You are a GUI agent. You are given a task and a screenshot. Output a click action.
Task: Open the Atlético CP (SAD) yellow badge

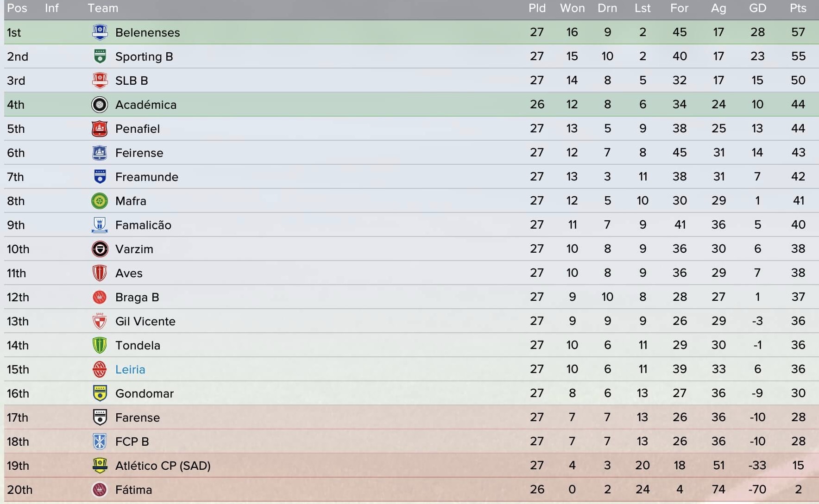100,466
